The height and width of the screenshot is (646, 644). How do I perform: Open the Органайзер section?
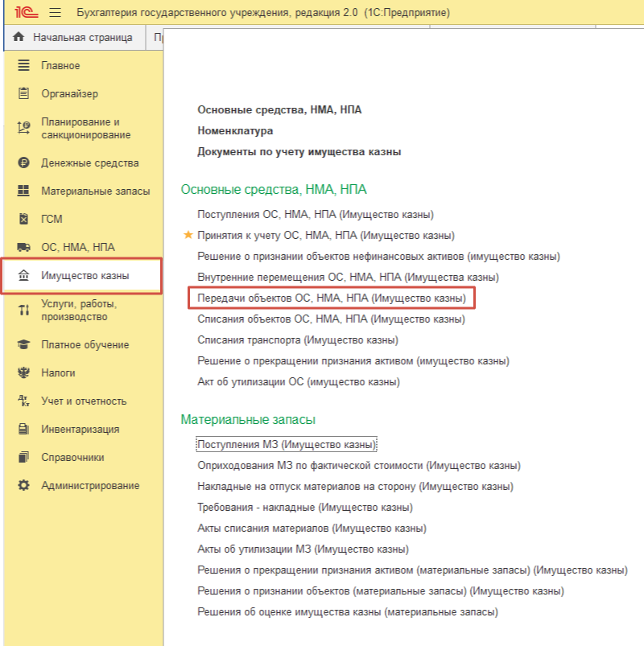pos(70,94)
